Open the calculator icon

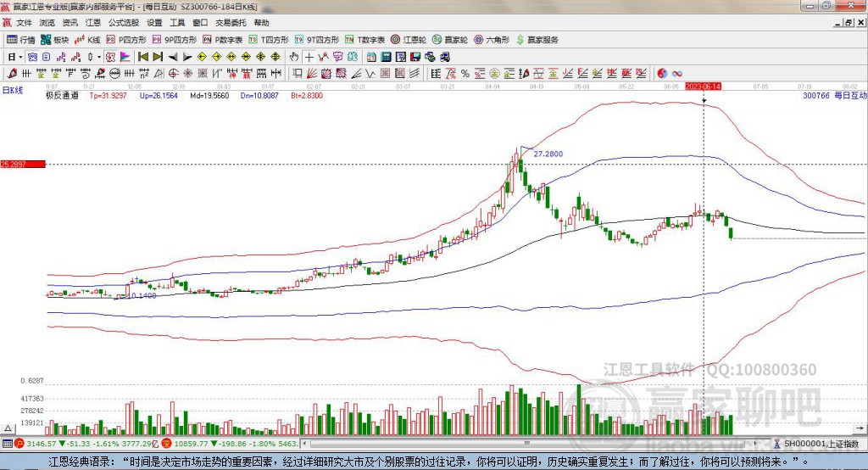point(386,57)
